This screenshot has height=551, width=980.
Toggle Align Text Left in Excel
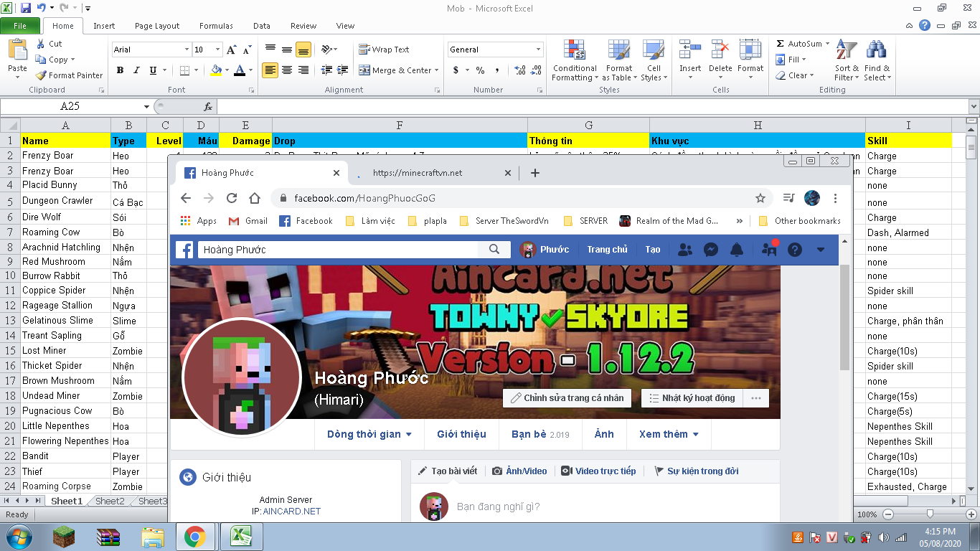pyautogui.click(x=270, y=70)
